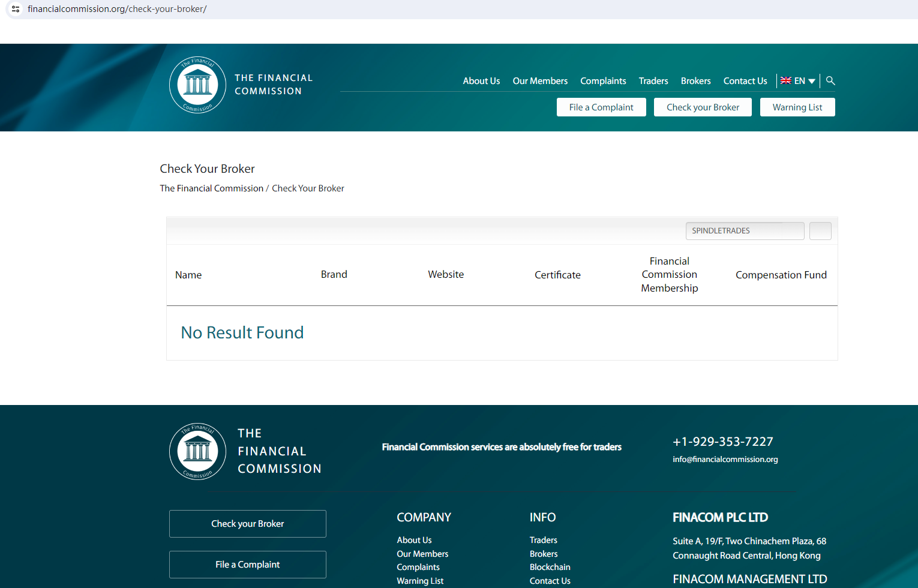Select Traders in the top navigation
This screenshot has width=918, height=588.
pos(653,81)
